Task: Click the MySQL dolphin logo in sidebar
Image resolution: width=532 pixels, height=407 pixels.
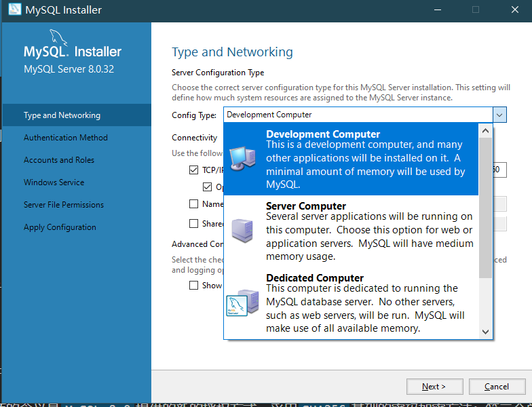Action: pos(58,37)
